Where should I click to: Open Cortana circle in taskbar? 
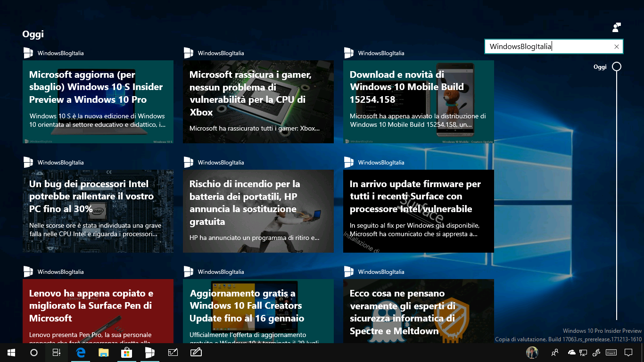click(x=33, y=352)
